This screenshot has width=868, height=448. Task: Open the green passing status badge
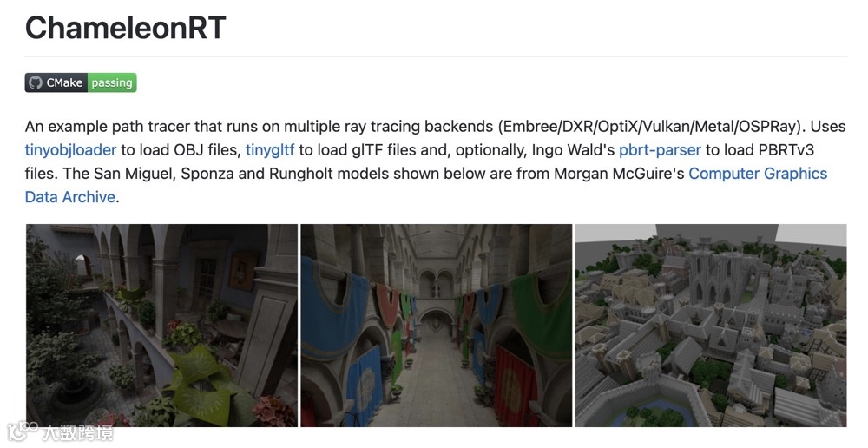point(112,83)
